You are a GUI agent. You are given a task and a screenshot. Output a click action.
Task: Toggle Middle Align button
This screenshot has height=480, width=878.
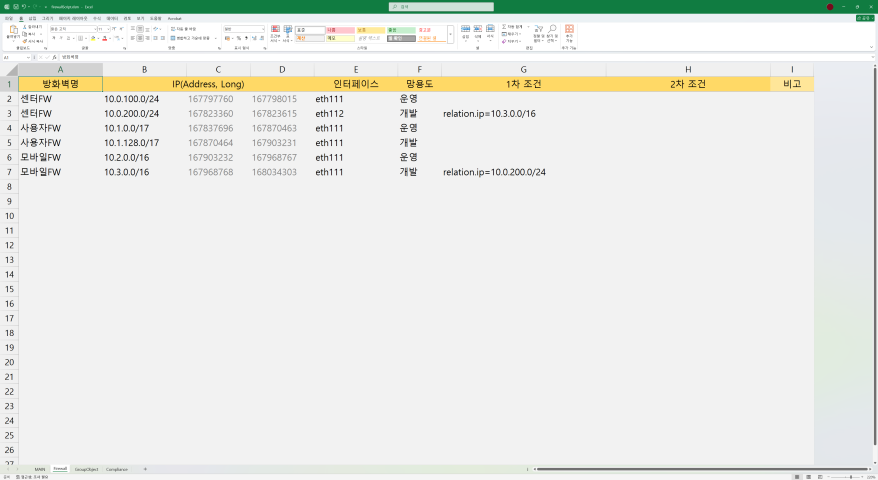[x=140, y=29]
